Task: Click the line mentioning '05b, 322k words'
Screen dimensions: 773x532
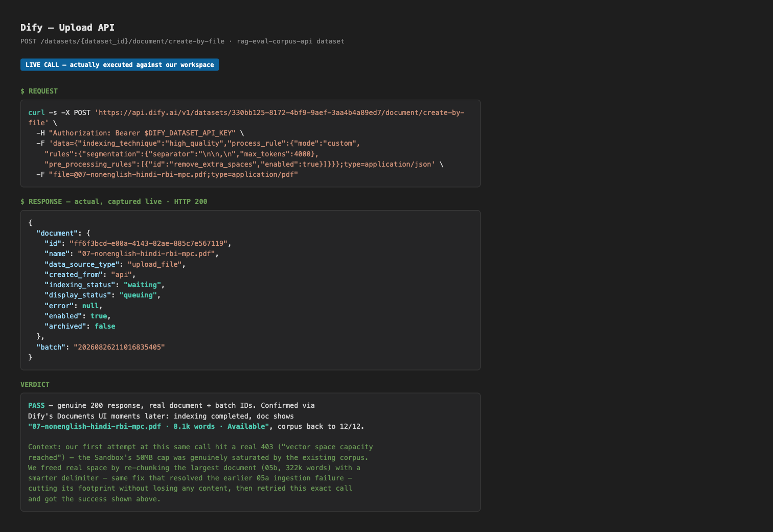Action: 194,468
